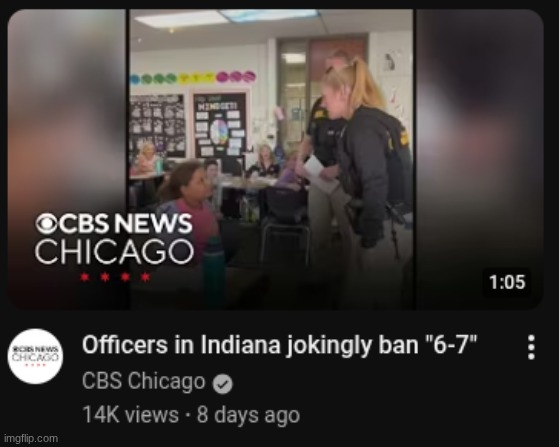Viewport: 559px width, 447px height.
Task: Open video titled Officers in Indiana jokingly ban
Action: click(280, 345)
